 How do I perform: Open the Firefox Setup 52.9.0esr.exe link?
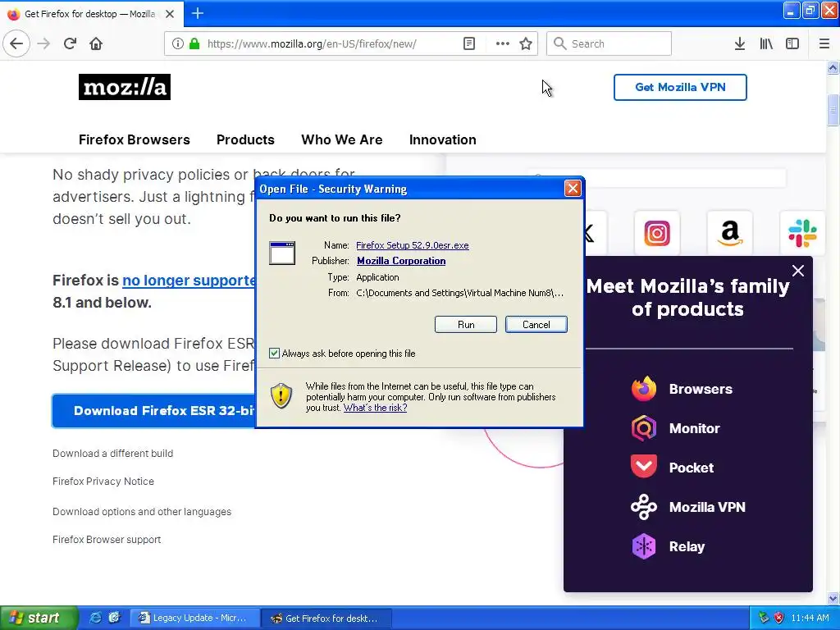click(413, 244)
